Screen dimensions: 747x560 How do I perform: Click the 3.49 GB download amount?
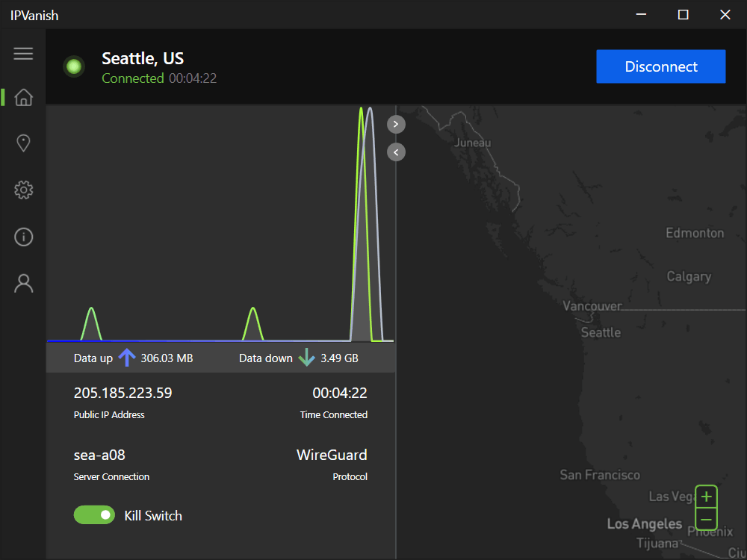click(x=339, y=358)
